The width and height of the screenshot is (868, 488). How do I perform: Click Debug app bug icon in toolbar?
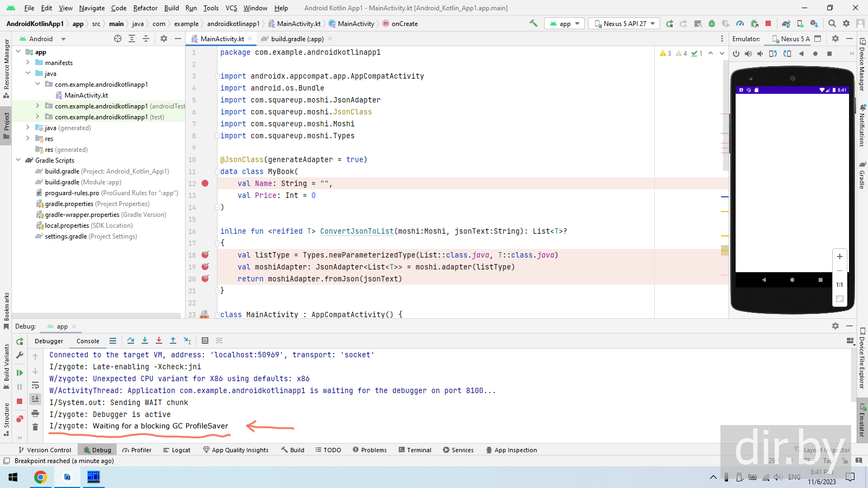[x=712, y=23]
